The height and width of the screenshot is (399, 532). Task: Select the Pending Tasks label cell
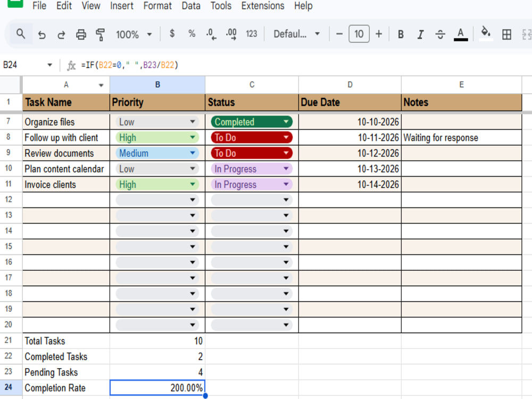(x=66, y=372)
